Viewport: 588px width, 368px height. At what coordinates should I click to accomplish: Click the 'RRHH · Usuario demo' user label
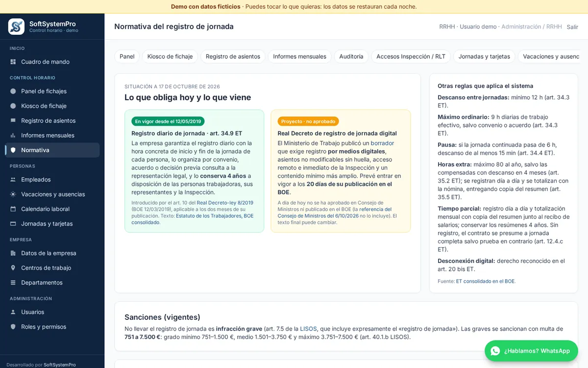[x=468, y=26]
